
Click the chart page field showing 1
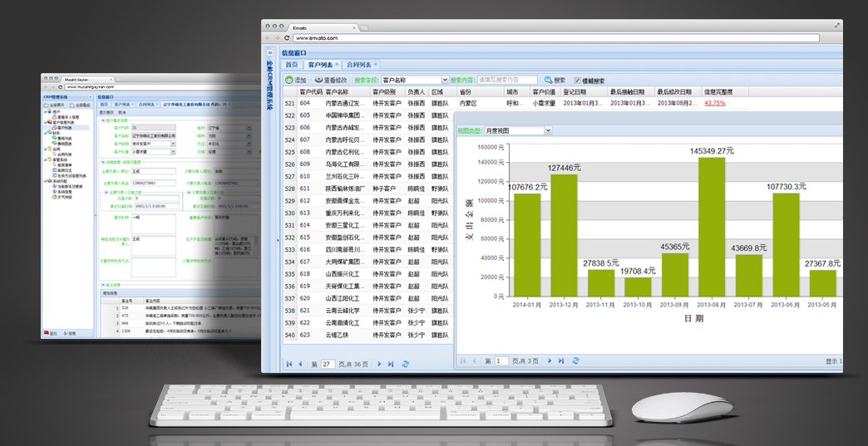tap(502, 360)
